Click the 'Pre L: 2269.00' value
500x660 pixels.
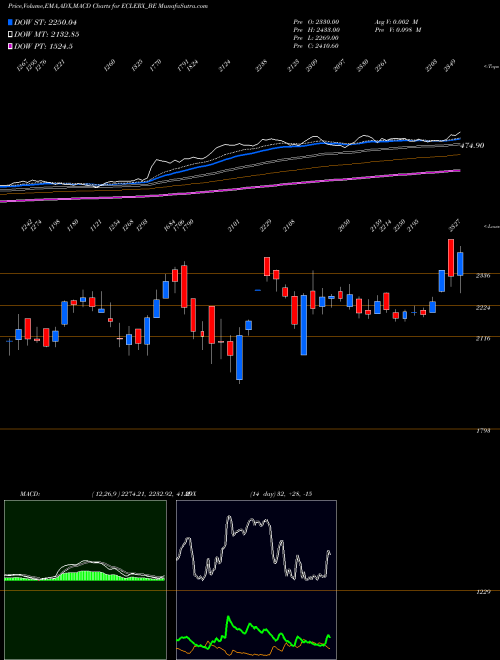(x=316, y=38)
